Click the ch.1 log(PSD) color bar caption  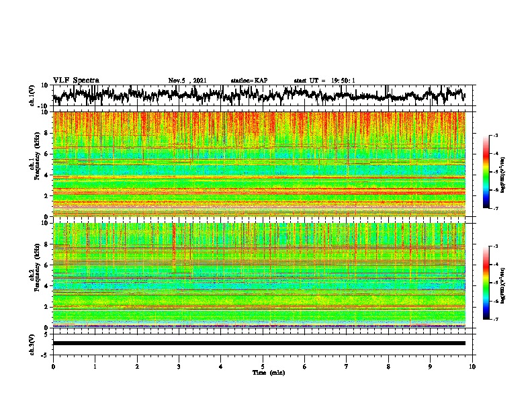[503, 175]
